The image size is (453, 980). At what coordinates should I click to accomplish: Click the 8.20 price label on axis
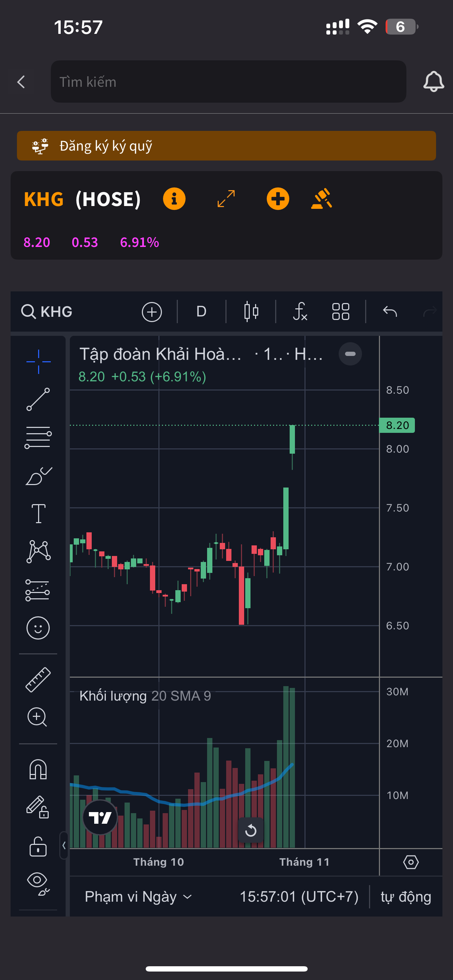point(397,425)
